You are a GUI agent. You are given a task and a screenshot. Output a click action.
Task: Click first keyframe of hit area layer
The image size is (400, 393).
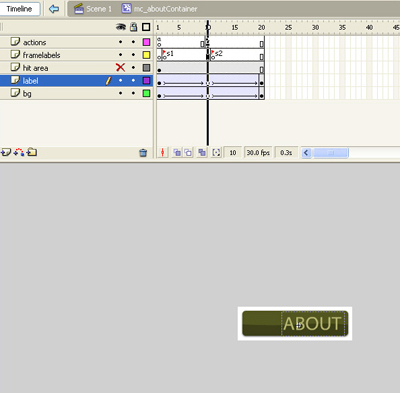click(x=159, y=70)
